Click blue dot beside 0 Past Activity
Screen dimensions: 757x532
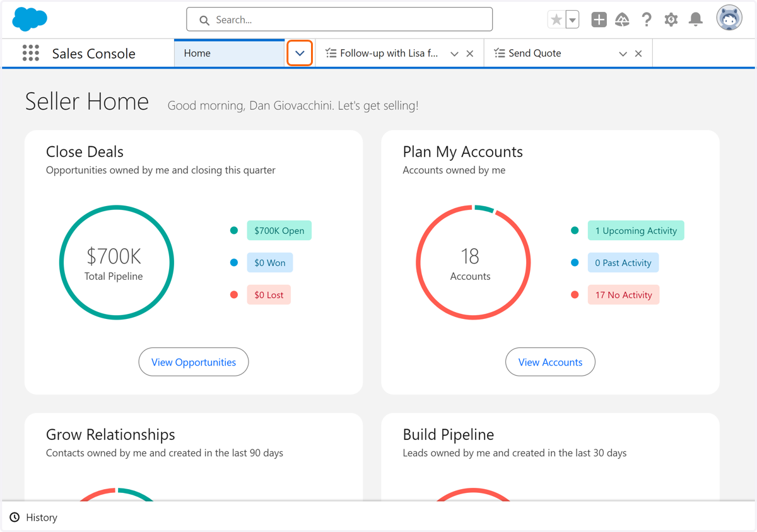(575, 263)
